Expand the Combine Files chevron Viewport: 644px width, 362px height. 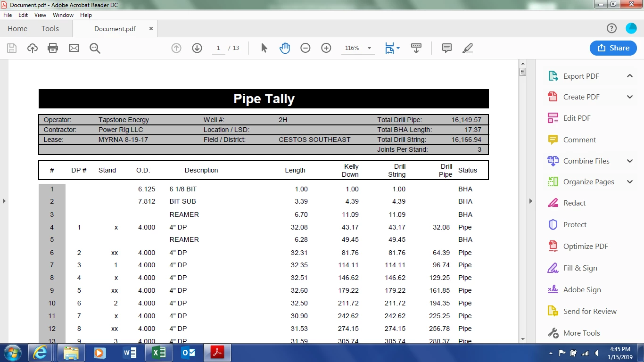tap(630, 161)
